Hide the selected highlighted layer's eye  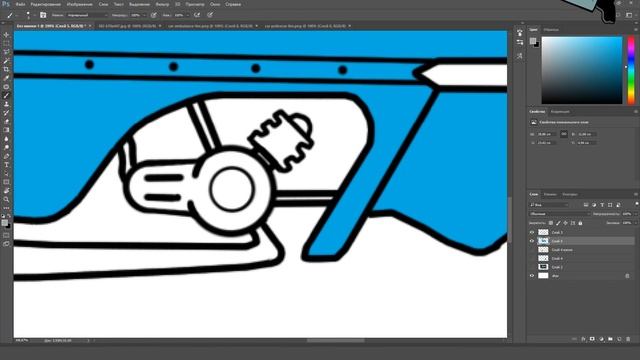click(x=532, y=241)
